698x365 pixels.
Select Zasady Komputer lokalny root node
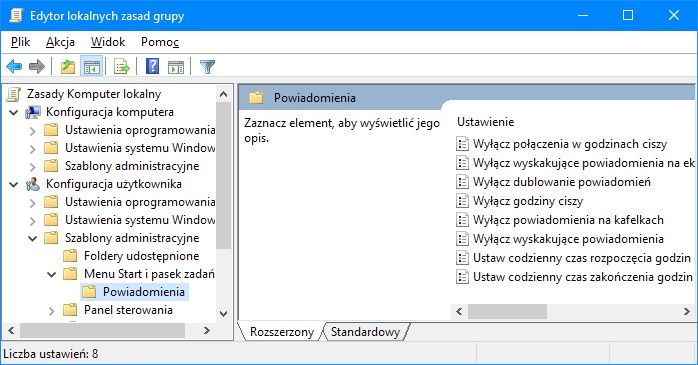[x=93, y=94]
